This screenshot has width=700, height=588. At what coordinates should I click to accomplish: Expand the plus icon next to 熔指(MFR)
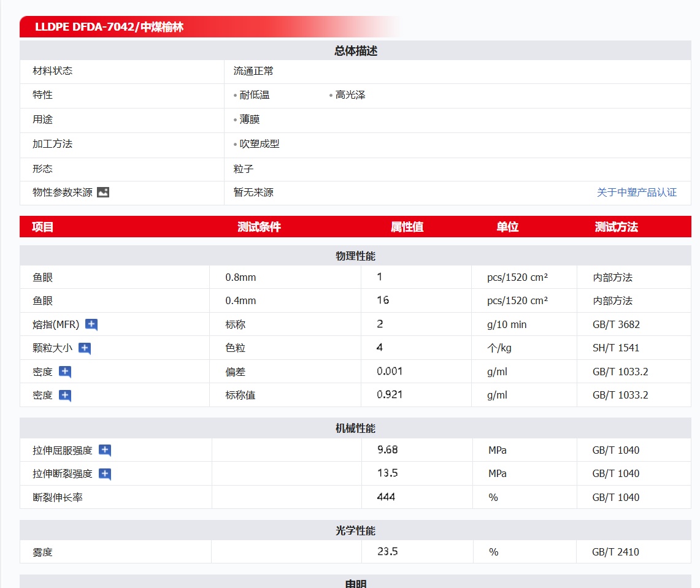coord(91,324)
